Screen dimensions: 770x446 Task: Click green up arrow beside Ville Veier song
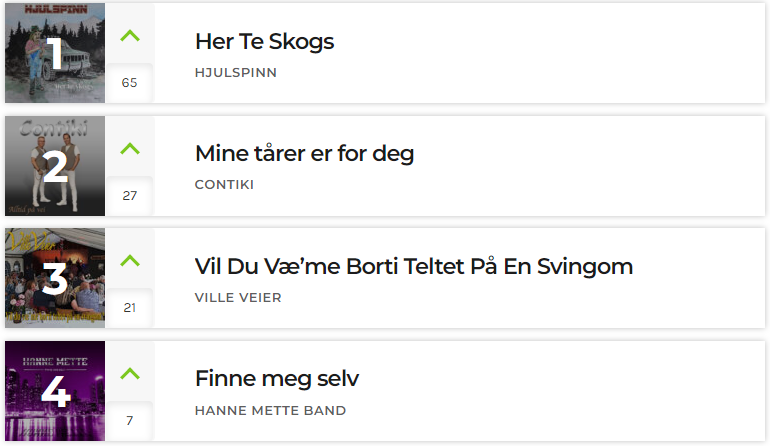point(130,260)
